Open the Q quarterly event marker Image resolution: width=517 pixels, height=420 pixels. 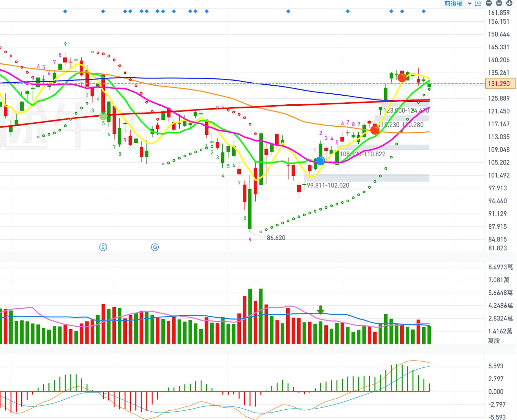click(155, 247)
